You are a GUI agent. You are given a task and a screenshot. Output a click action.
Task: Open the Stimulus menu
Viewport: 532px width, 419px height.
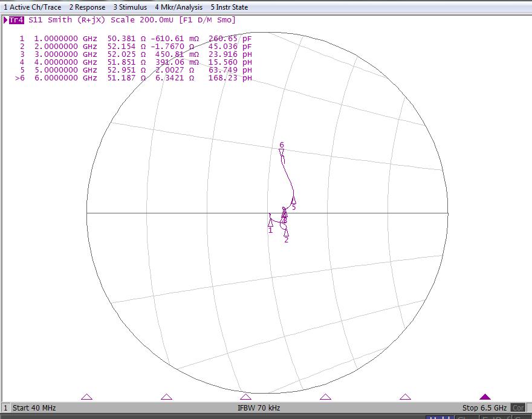(130, 7)
